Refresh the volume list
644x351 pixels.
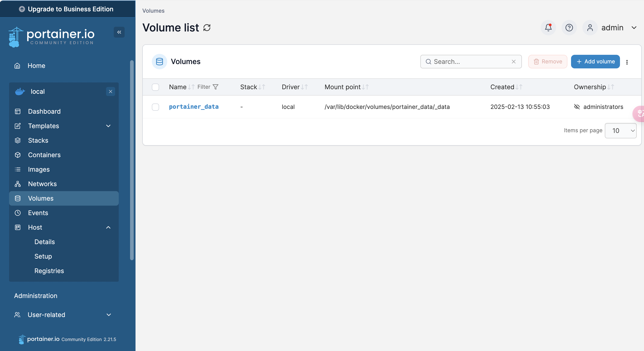click(207, 27)
